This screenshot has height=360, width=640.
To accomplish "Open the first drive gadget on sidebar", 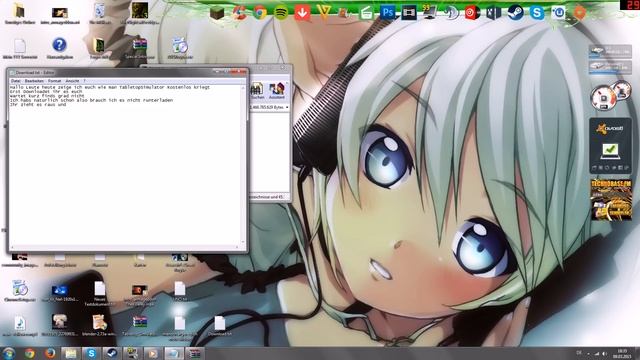I will pos(610,51).
